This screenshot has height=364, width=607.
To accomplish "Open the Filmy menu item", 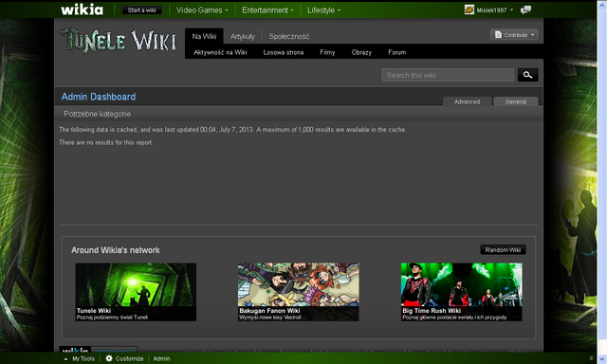I will [x=327, y=52].
